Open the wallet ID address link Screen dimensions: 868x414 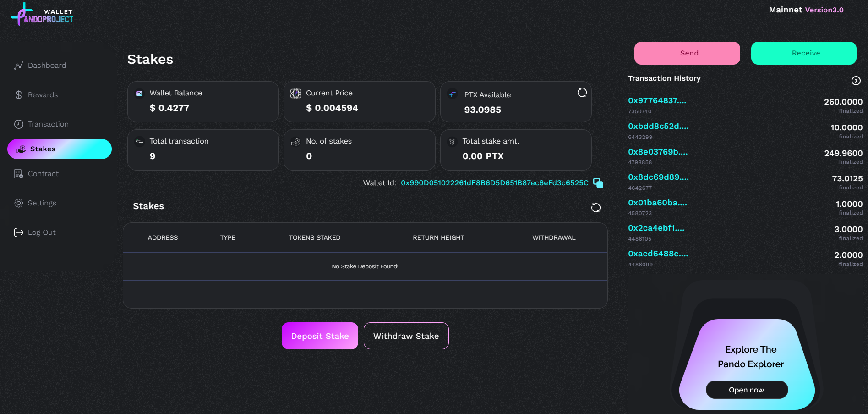coord(494,183)
